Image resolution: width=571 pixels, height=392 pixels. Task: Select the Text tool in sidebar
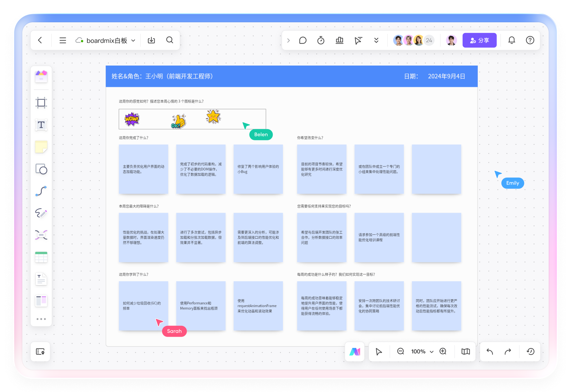click(41, 125)
